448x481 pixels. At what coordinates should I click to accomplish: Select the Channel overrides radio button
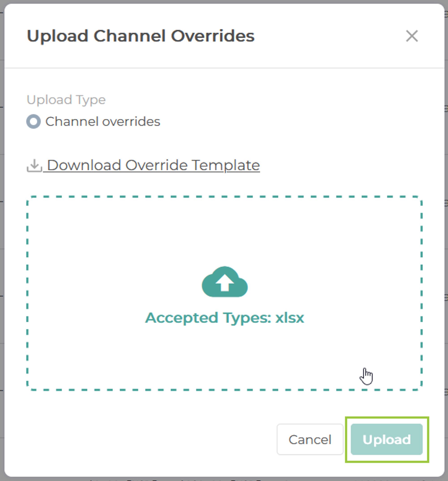coord(33,121)
